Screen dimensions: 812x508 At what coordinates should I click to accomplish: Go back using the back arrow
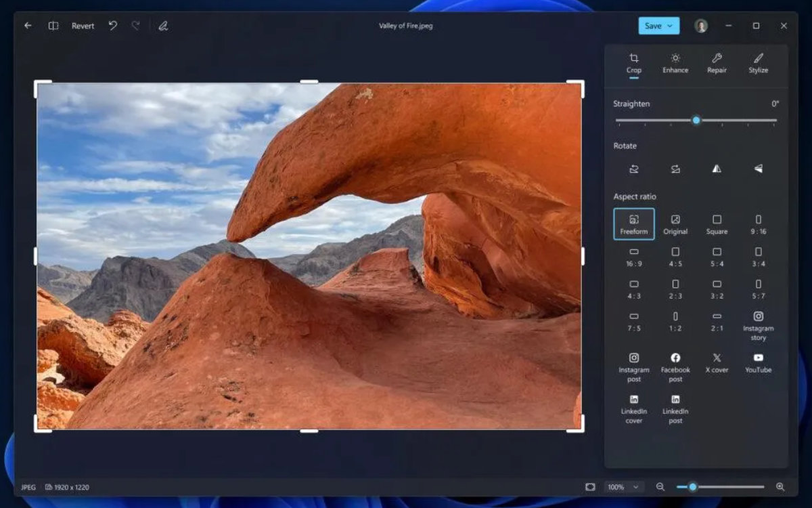tap(28, 26)
